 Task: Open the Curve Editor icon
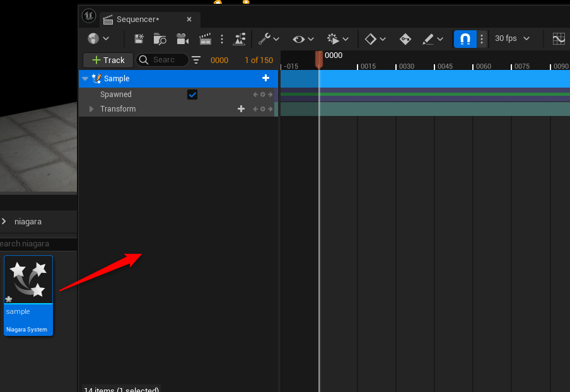click(x=559, y=39)
